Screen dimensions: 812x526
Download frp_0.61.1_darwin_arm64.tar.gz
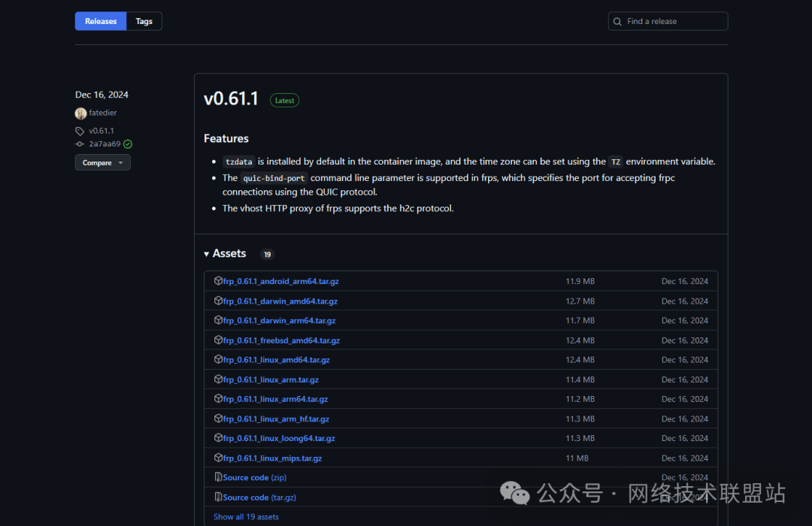279,320
